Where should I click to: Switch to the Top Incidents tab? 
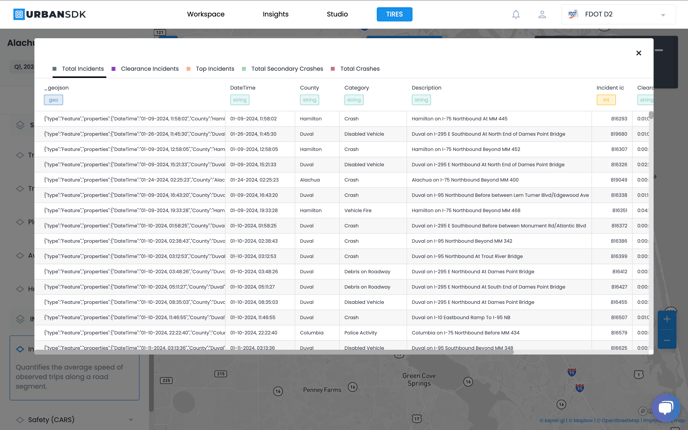(x=211, y=69)
